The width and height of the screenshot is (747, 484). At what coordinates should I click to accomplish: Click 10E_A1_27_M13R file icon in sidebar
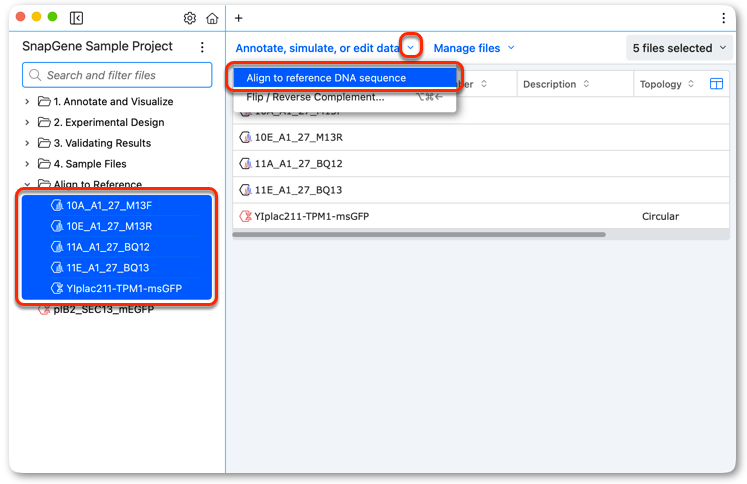(57, 226)
